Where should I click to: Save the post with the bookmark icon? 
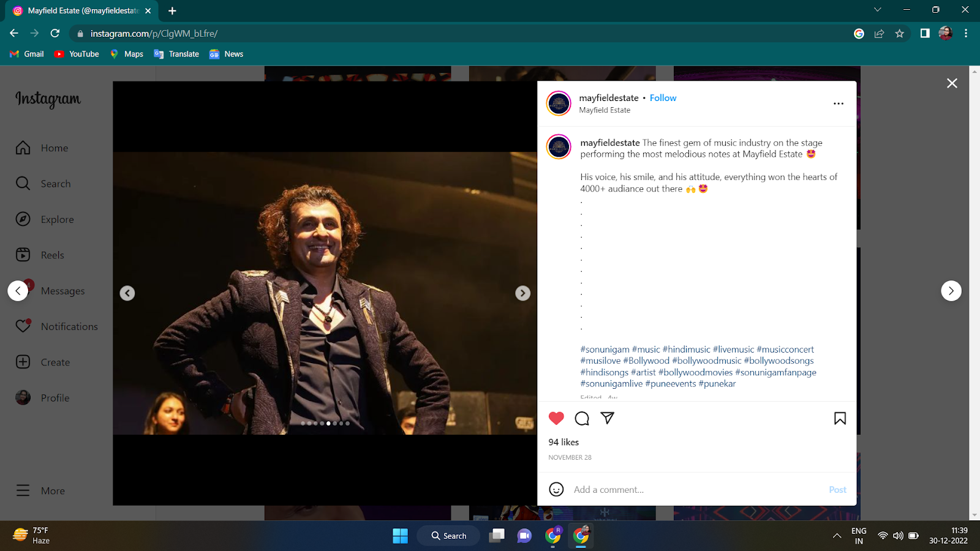840,418
